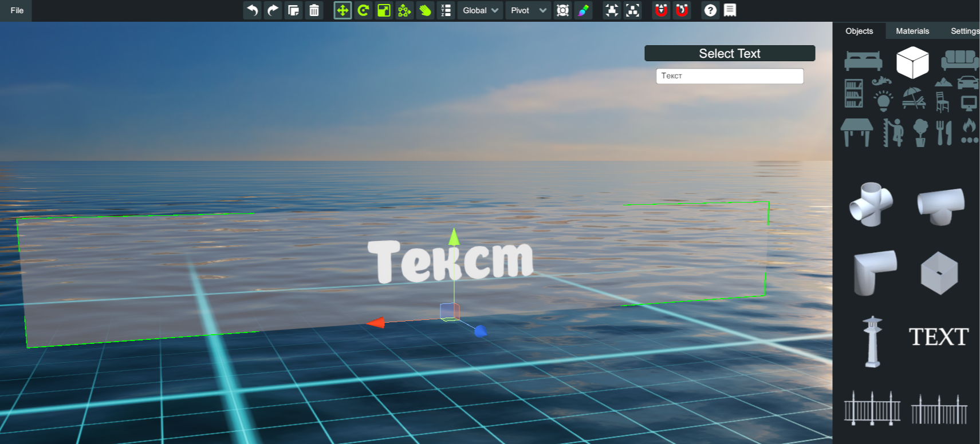Select the green hand grab tool

[x=425, y=10]
